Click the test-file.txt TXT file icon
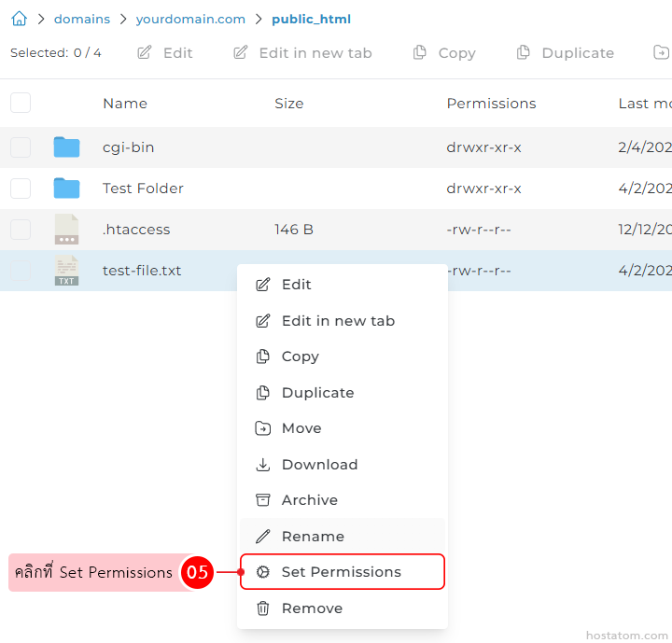672x643 pixels. (x=66, y=271)
